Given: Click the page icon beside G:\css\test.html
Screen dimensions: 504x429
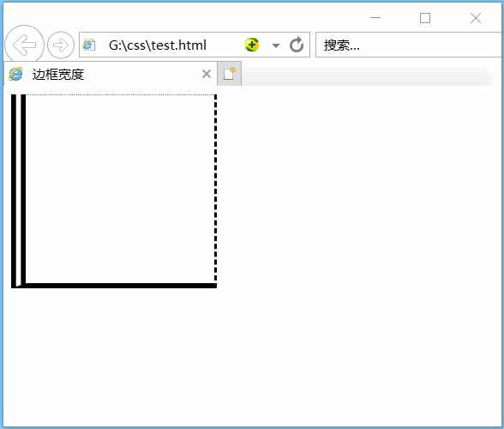Looking at the screenshot, I should click(x=89, y=45).
